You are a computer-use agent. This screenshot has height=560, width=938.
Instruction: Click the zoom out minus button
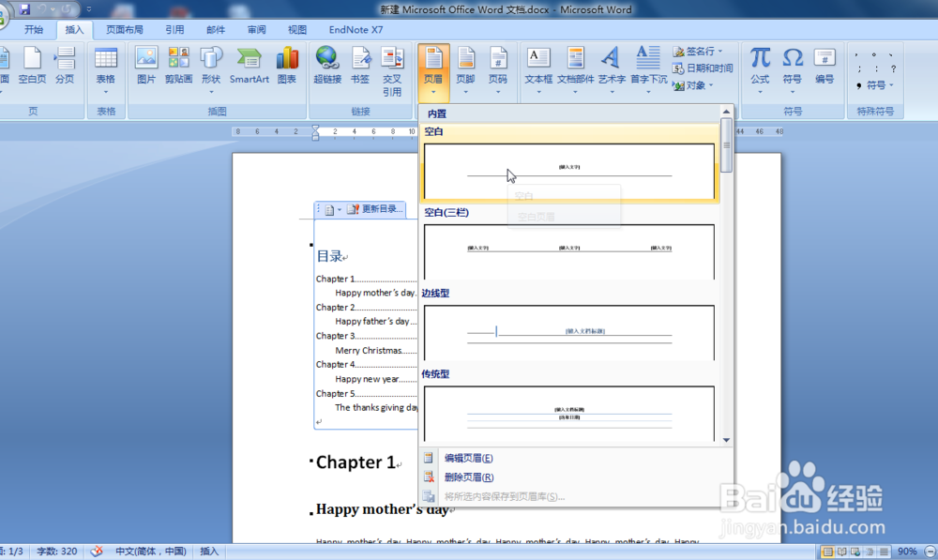coord(930,551)
